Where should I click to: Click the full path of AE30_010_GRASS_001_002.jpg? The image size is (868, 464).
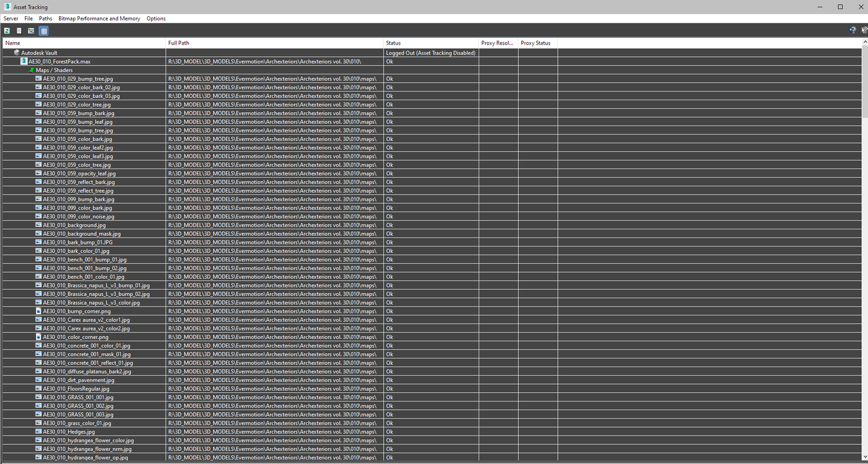tap(272, 406)
